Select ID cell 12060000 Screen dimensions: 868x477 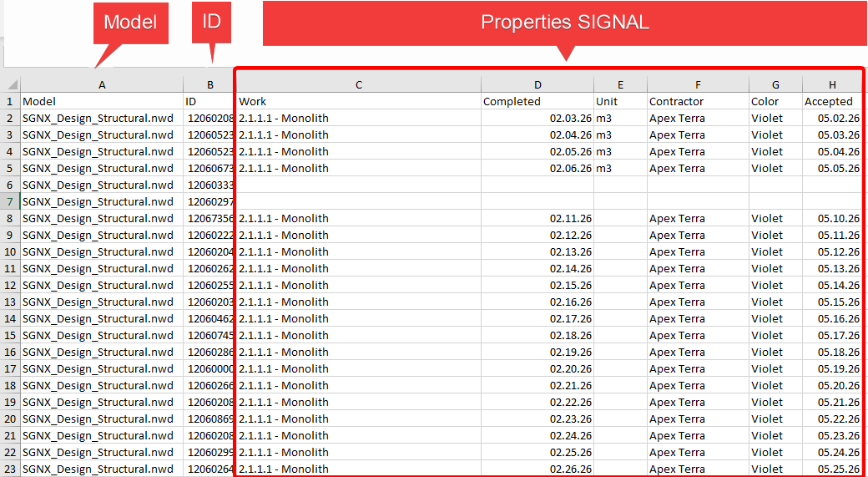pyautogui.click(x=209, y=368)
